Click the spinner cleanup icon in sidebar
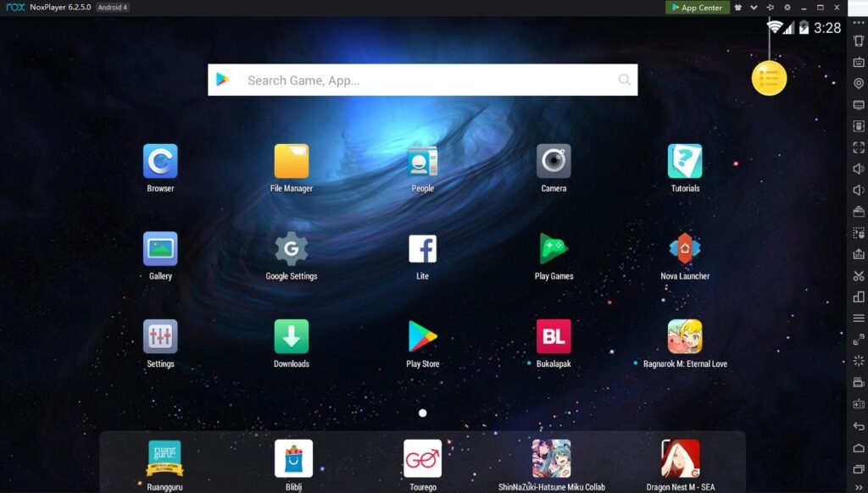This screenshot has width=868, height=493. (859, 362)
